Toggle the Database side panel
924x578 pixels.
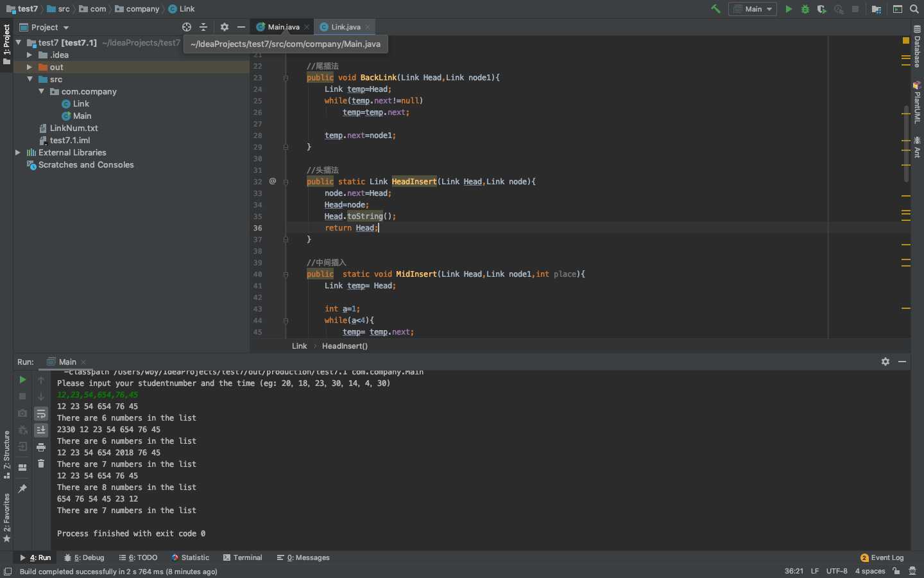pos(917,46)
